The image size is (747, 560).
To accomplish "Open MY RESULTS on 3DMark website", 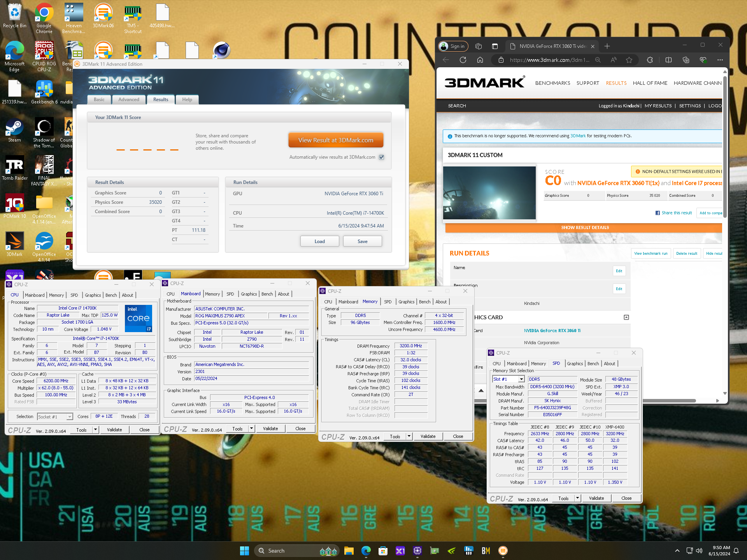I will 658,106.
